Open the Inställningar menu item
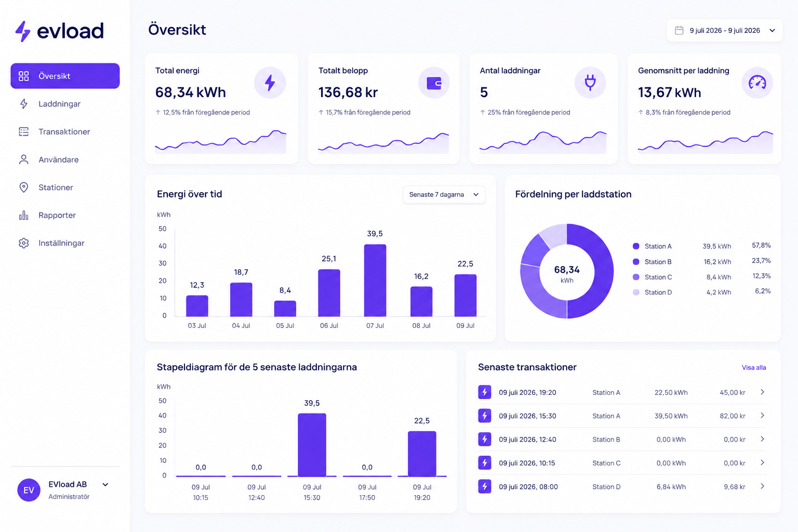The image size is (798, 532). tap(65, 243)
